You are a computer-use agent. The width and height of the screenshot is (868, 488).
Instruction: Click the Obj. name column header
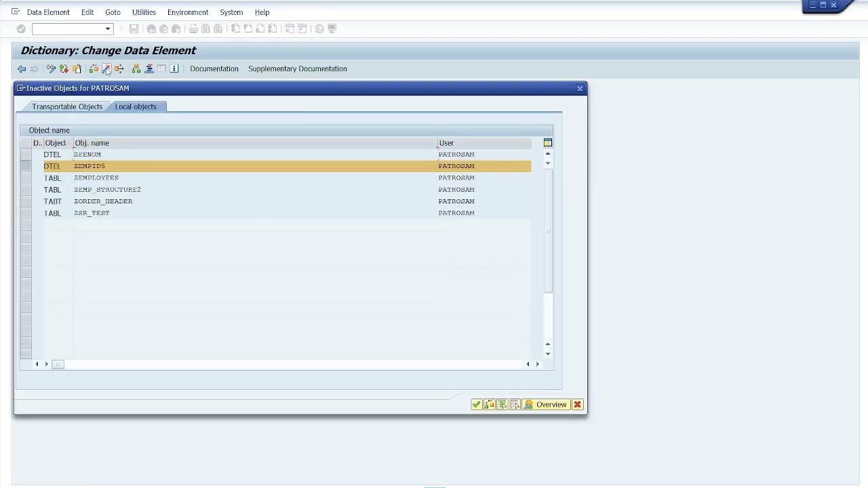[x=255, y=143]
